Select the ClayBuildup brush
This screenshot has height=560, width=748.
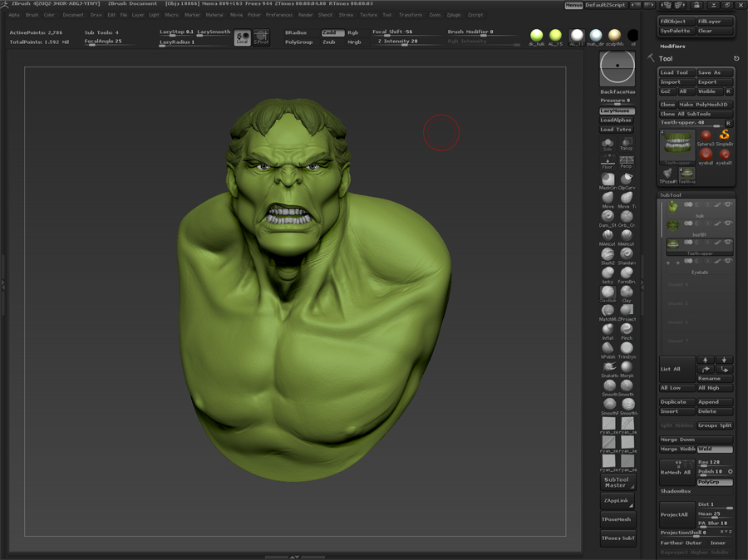(608, 292)
